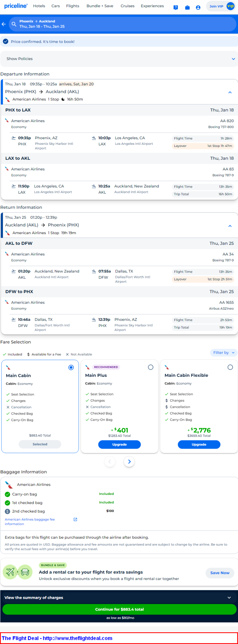Image resolution: width=238 pixels, height=644 pixels.
Task: Select the Main Cabin Flexible radio button
Action: click(x=230, y=367)
